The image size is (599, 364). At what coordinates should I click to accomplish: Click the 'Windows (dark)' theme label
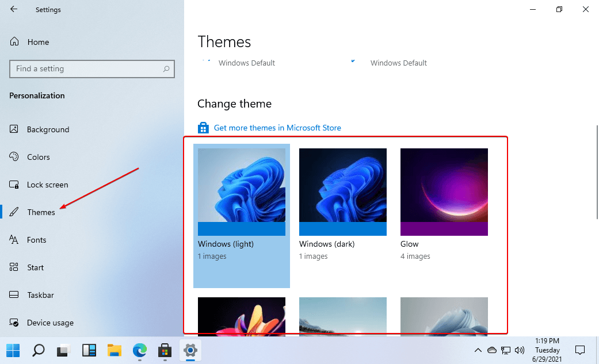[x=327, y=244]
